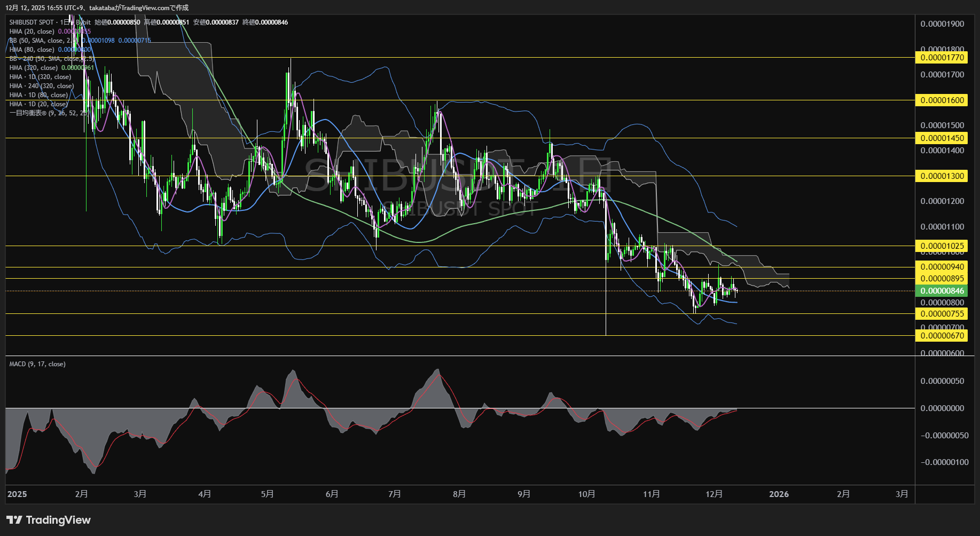Click the yellow 0.00000755 price label

click(x=942, y=314)
